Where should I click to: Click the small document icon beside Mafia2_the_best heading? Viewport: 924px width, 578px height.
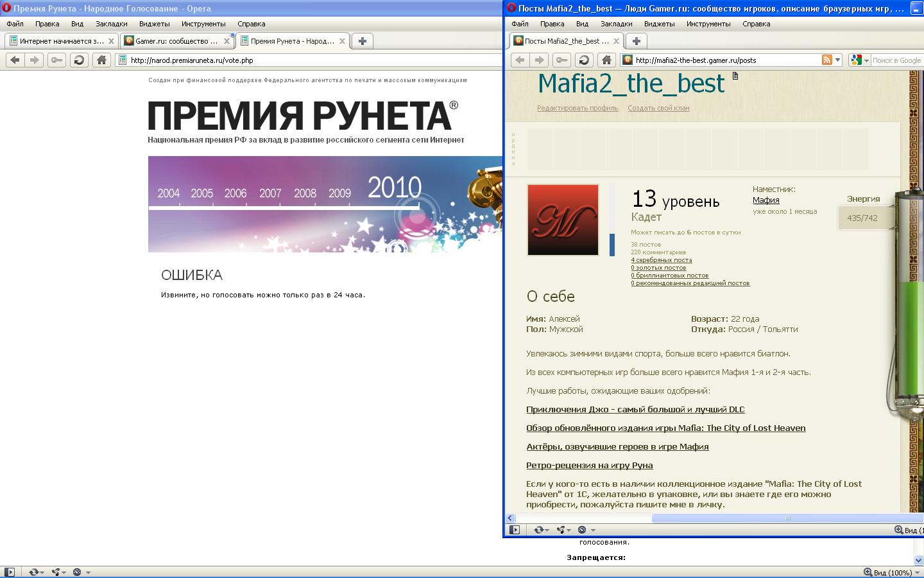tap(735, 76)
